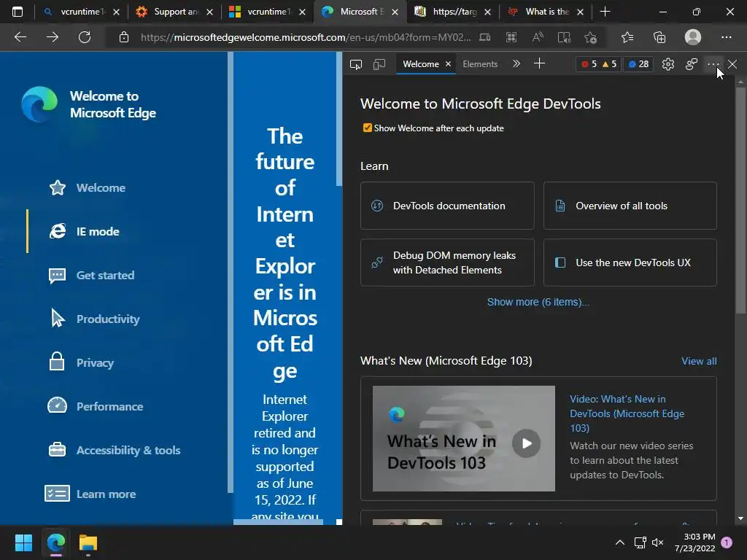
Task: Click the Microsoft Edge logo on page
Action: tap(39, 104)
